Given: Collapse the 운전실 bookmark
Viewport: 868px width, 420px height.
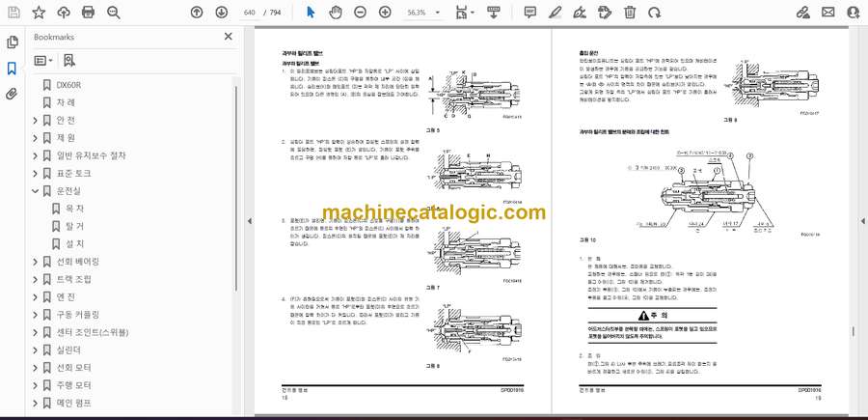Looking at the screenshot, I should coord(36,191).
